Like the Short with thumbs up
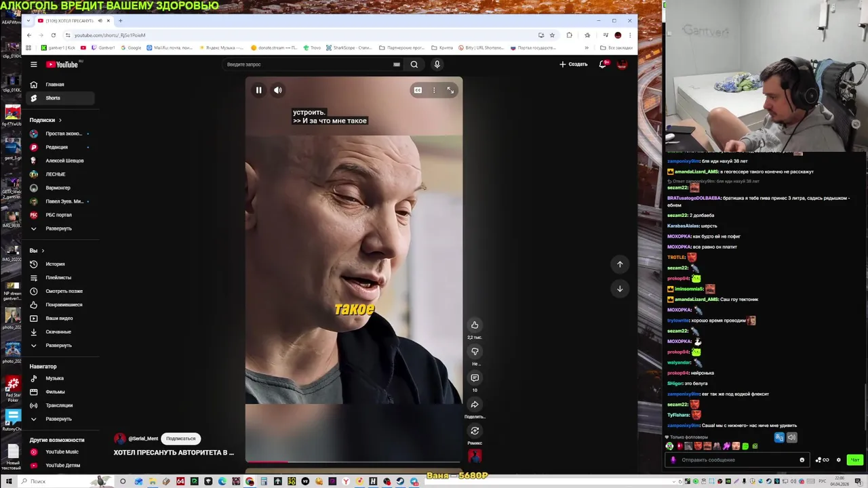This screenshot has width=868, height=488. [x=475, y=325]
